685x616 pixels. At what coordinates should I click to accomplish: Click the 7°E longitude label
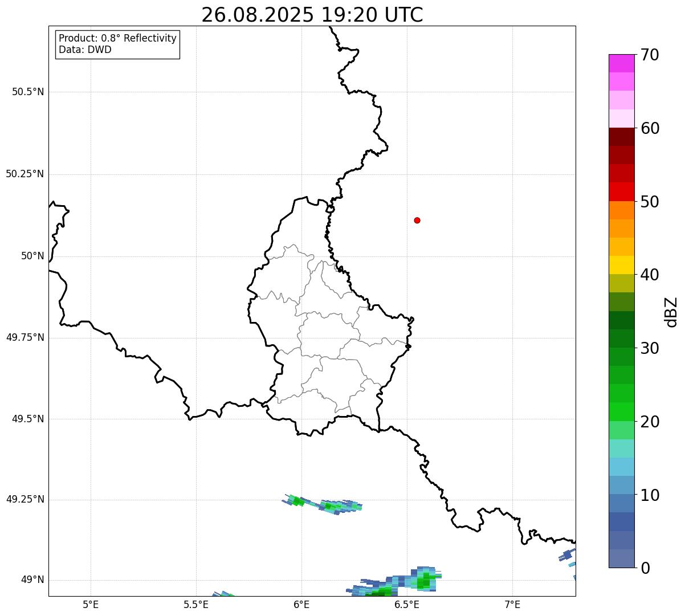pos(512,604)
